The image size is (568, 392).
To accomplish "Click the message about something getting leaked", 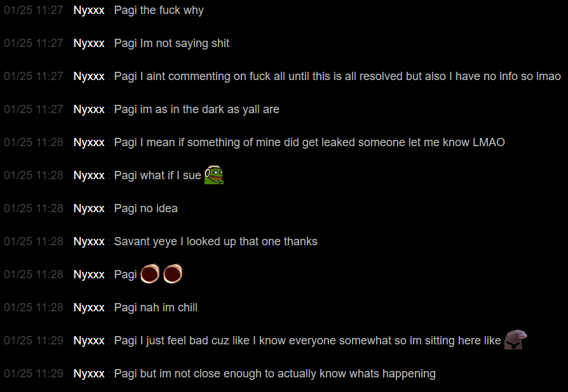I will click(309, 142).
